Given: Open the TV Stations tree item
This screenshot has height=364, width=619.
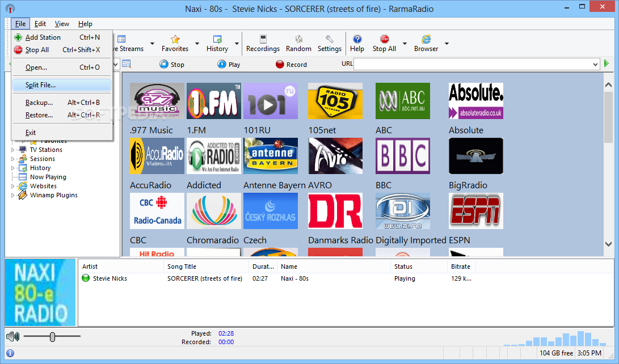Looking at the screenshot, I should pyautogui.click(x=46, y=150).
